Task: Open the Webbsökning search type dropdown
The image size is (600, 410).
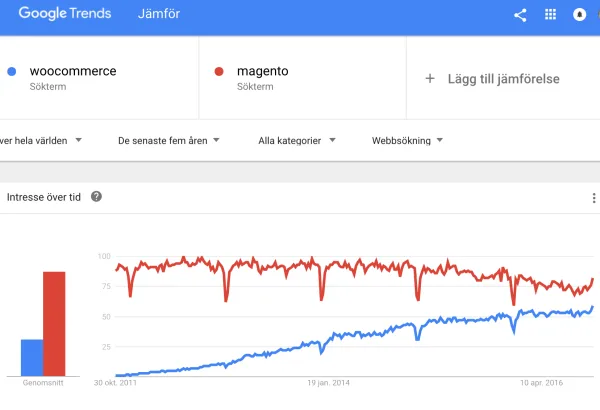Action: click(x=407, y=140)
